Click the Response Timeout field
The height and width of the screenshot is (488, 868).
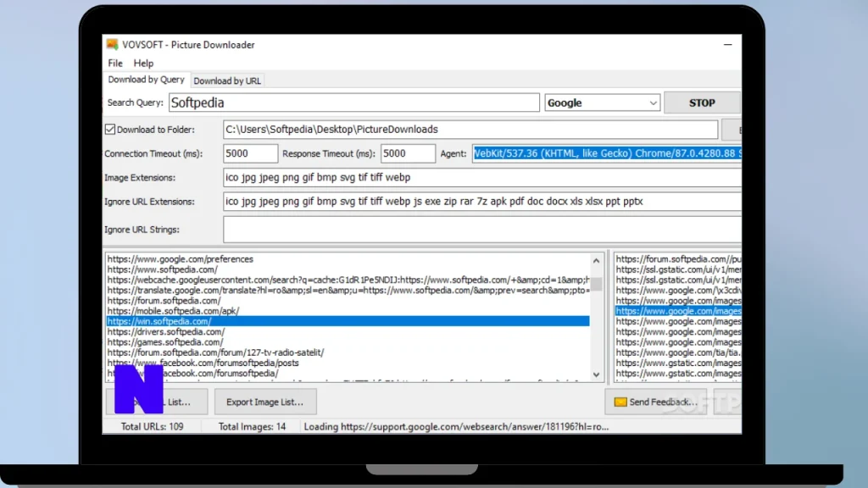click(408, 153)
